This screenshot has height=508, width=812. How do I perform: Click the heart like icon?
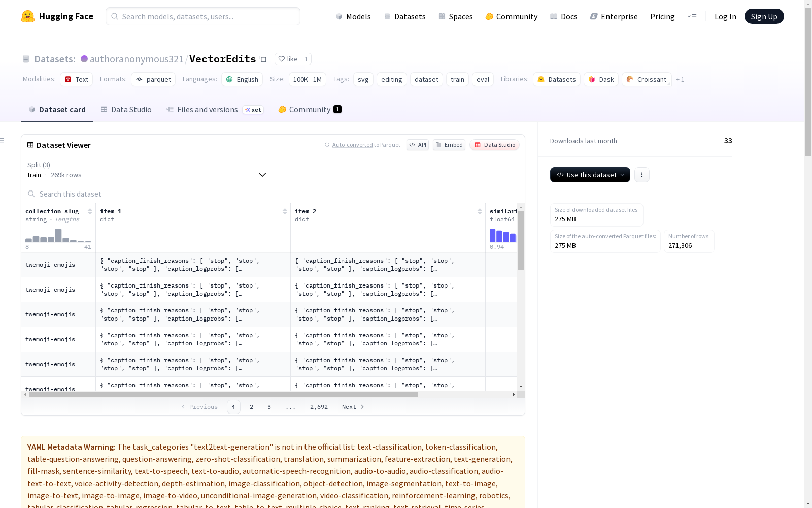pyautogui.click(x=282, y=59)
